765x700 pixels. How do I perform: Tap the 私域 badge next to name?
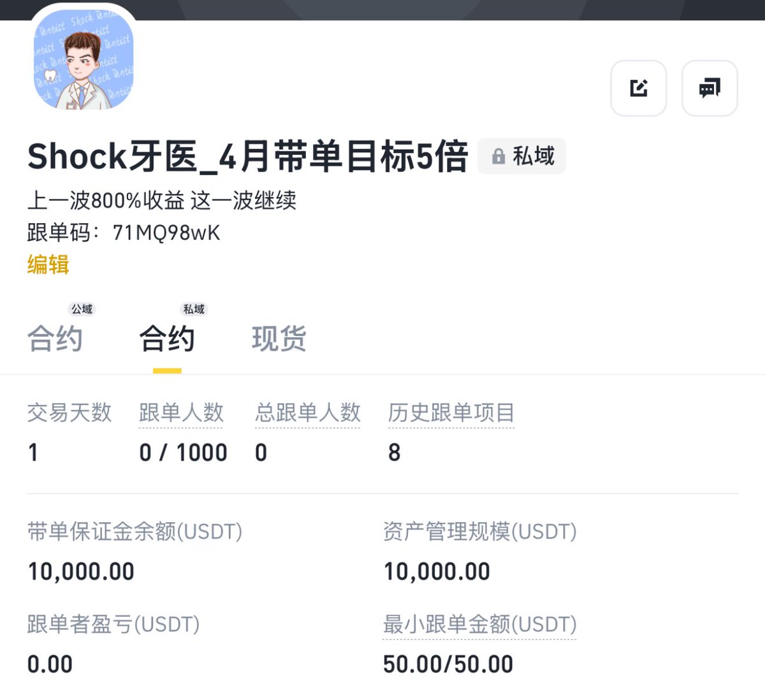(521, 156)
